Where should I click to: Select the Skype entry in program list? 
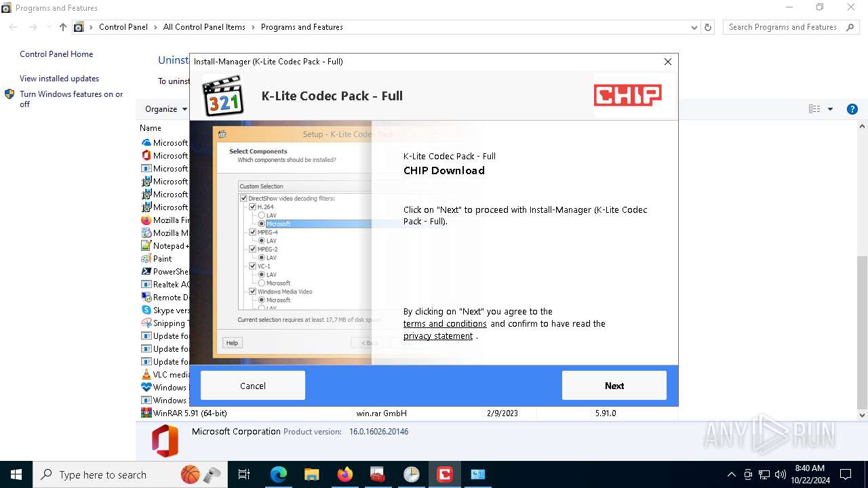pos(165,310)
